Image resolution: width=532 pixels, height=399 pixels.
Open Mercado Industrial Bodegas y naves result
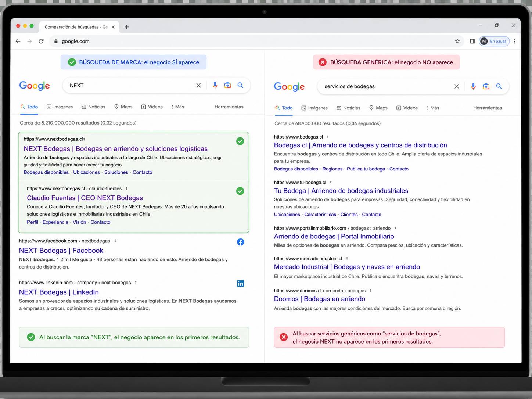click(347, 267)
